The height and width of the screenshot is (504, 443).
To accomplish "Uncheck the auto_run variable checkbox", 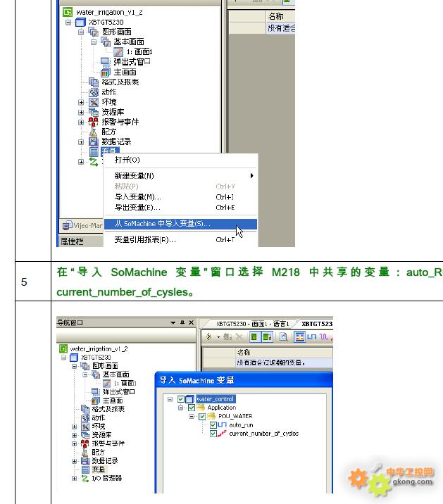I will 213,425.
